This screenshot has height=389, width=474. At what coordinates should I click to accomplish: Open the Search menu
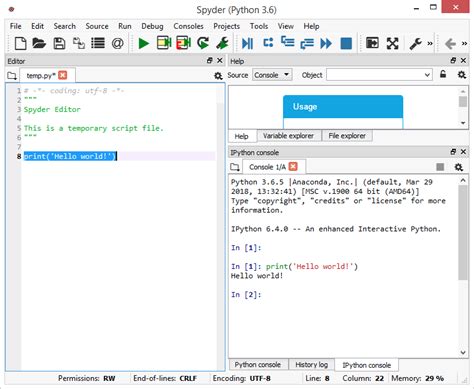(65, 26)
